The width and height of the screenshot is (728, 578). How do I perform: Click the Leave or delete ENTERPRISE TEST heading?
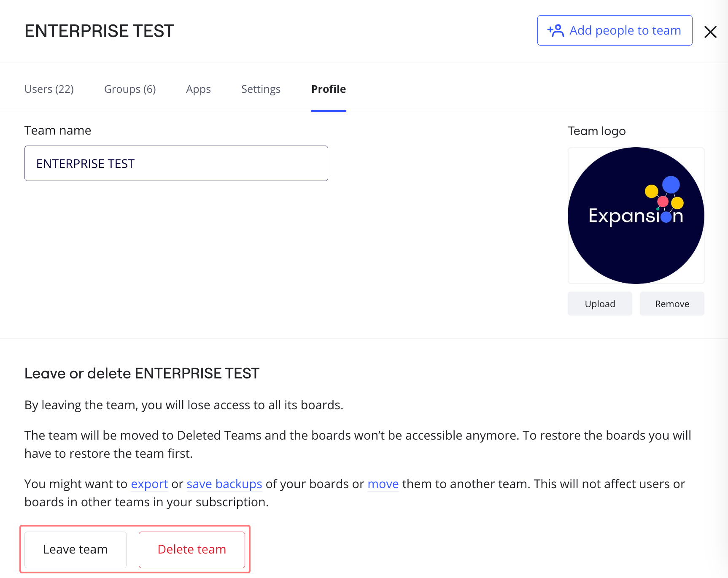tap(142, 373)
